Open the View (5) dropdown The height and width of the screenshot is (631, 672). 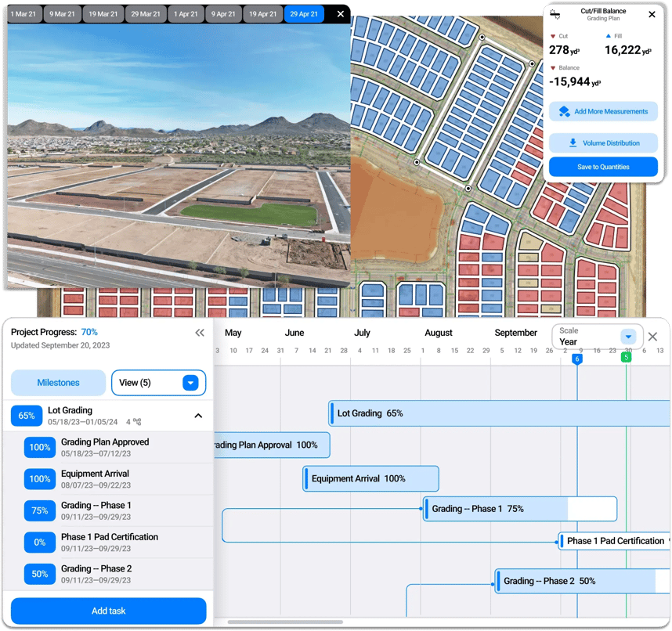pyautogui.click(x=158, y=382)
